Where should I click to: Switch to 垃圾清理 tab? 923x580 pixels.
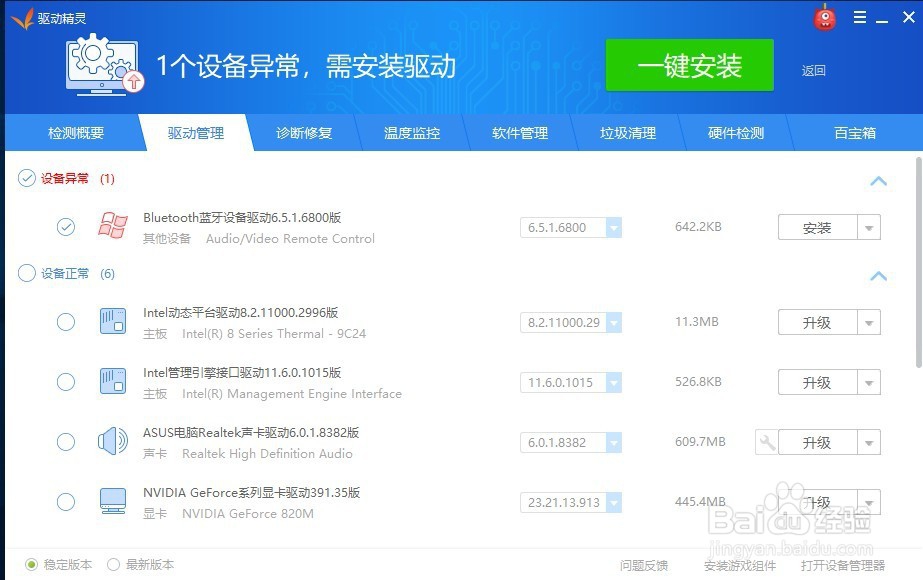click(x=628, y=133)
